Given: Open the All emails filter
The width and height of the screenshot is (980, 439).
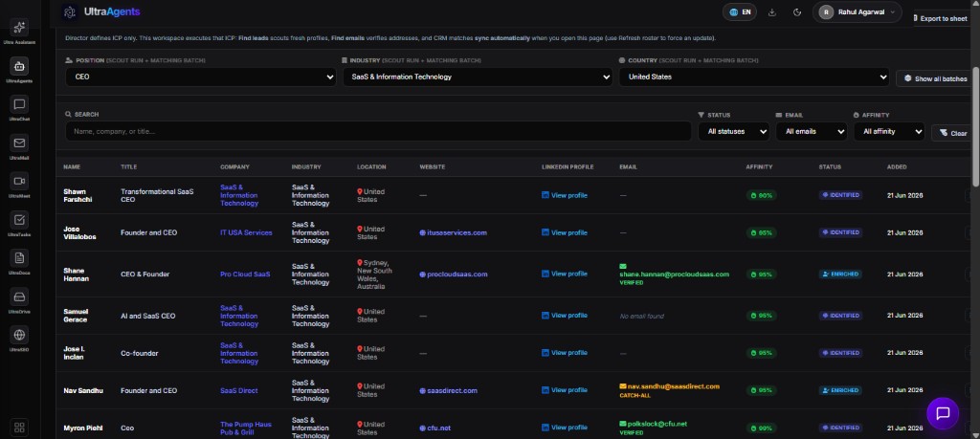Looking at the screenshot, I should coord(812,131).
